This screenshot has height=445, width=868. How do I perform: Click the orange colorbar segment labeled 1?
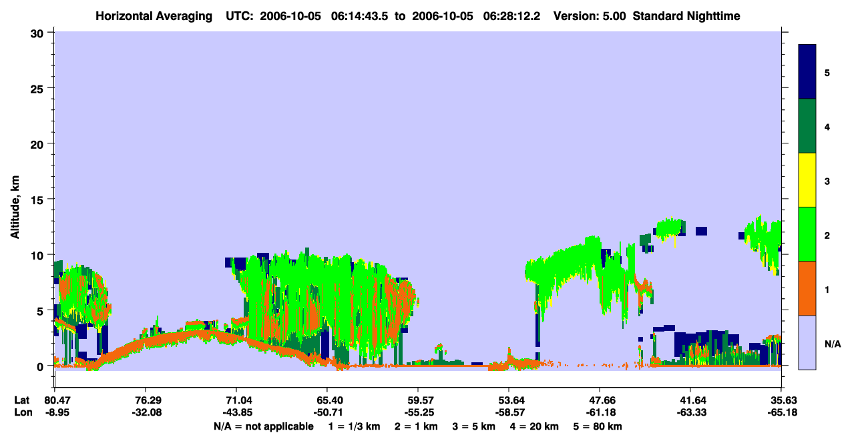tap(807, 288)
